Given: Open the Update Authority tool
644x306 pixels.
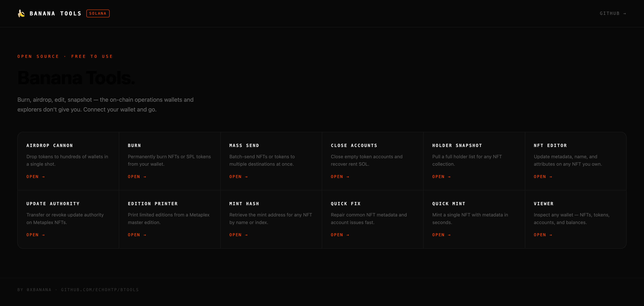Looking at the screenshot, I should [35, 235].
